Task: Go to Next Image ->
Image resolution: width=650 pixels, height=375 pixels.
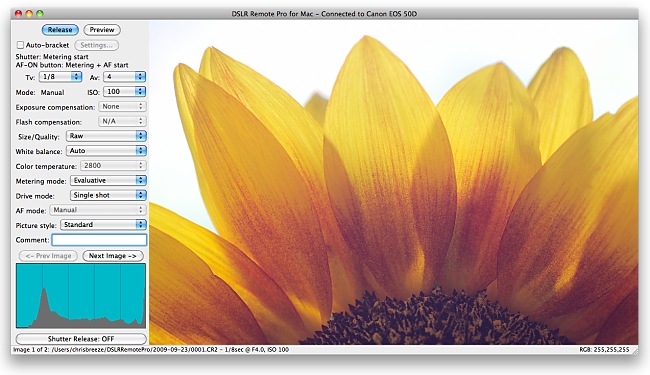Action: [x=113, y=256]
